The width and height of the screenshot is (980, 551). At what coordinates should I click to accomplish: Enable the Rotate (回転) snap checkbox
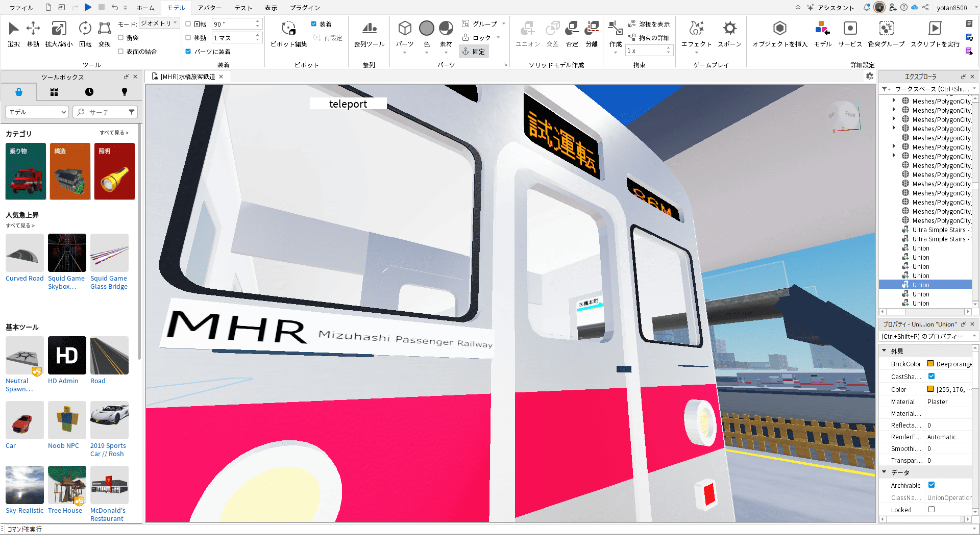[x=188, y=24]
